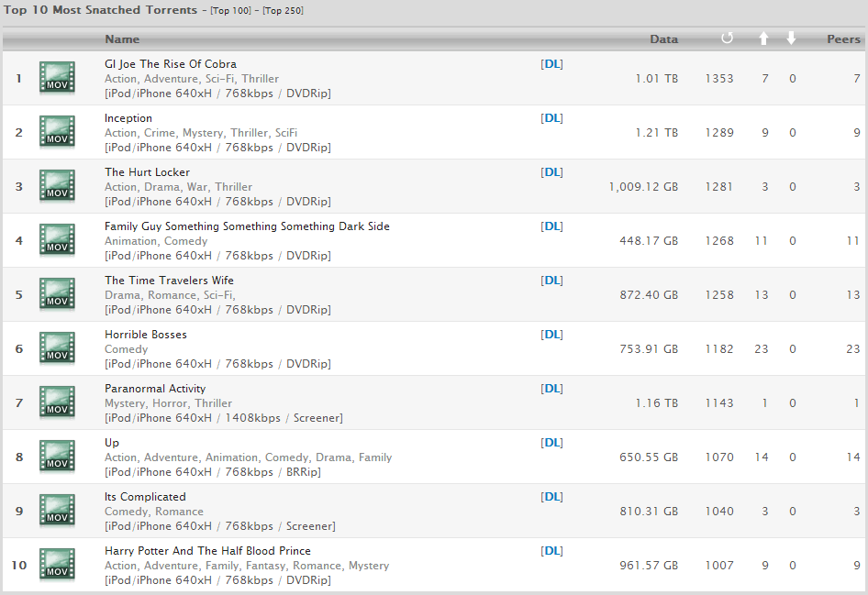
Task: Click the leechers down arrow column icon
Action: pos(791,39)
